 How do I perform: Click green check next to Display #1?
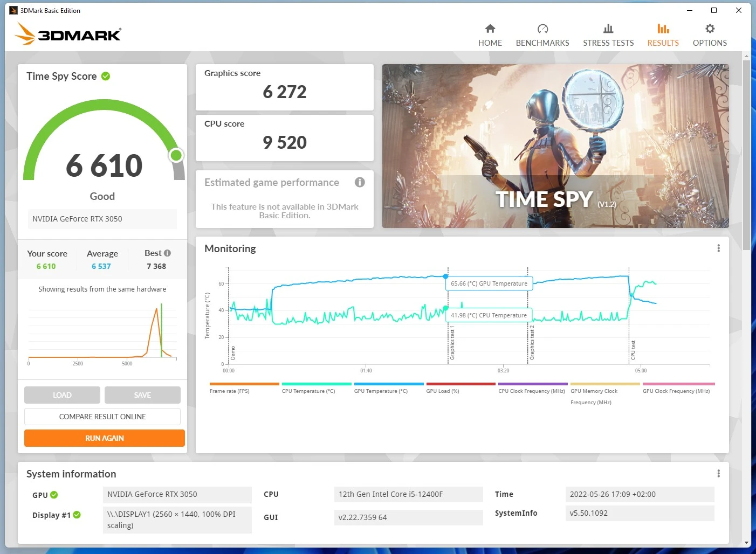[x=77, y=515]
